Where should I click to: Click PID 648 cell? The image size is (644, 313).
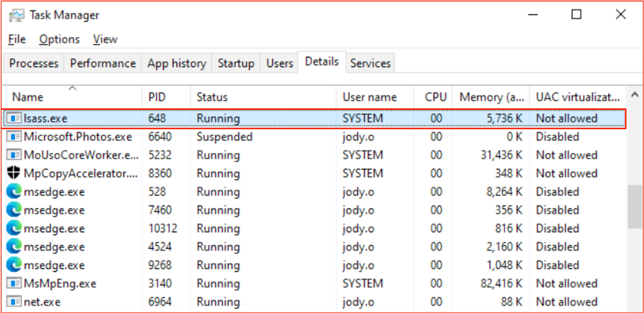[157, 118]
